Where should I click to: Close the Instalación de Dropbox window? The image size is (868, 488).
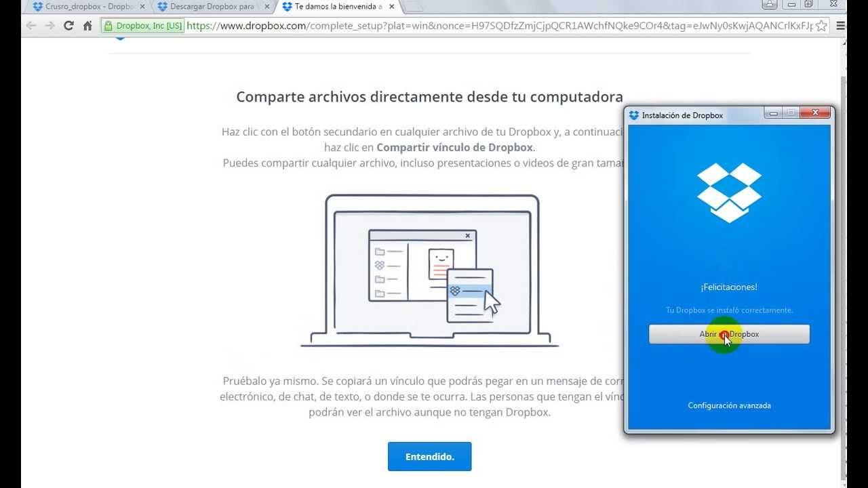[814, 113]
